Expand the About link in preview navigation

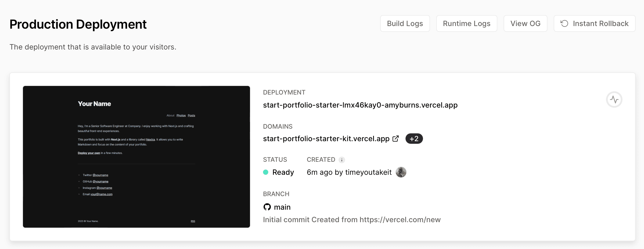tap(171, 115)
